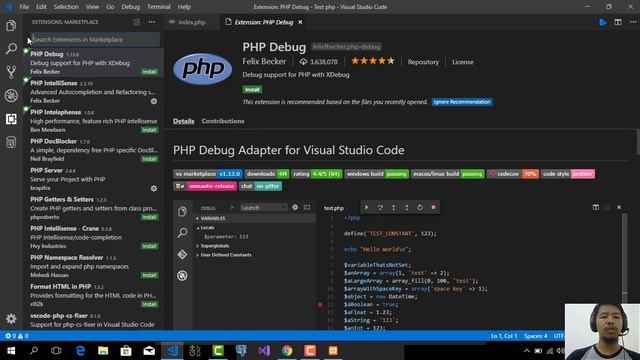Open File Explorer from the taskbar
The image size is (640, 360).
click(x=103, y=351)
